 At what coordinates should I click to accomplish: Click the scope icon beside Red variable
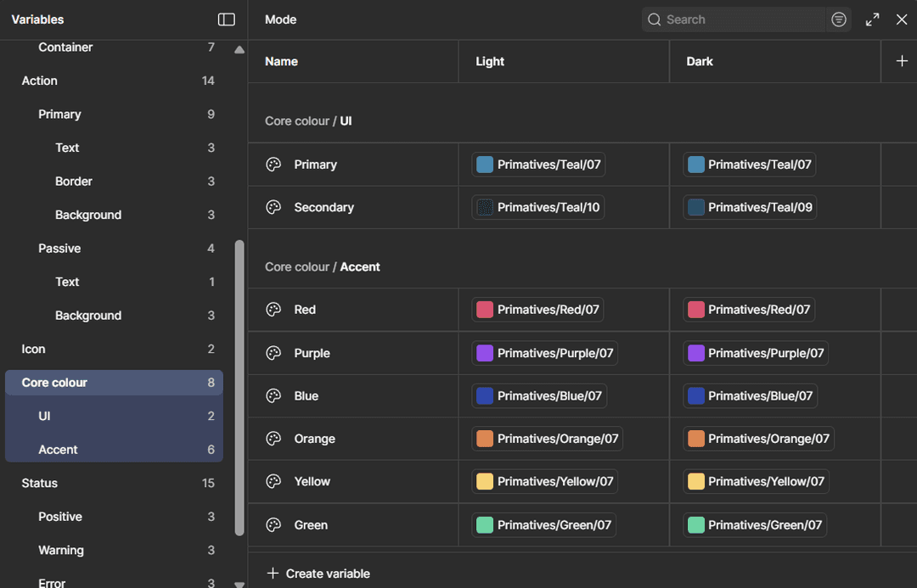pos(273,309)
